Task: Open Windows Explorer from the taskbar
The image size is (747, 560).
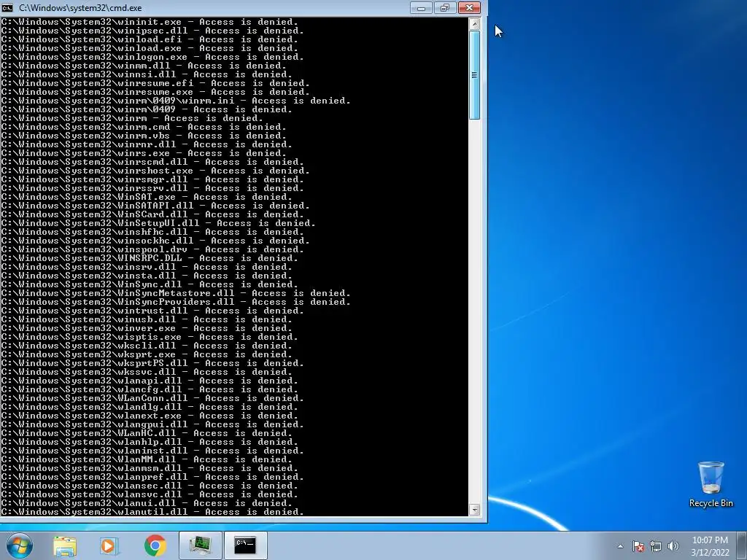Action: [65, 545]
